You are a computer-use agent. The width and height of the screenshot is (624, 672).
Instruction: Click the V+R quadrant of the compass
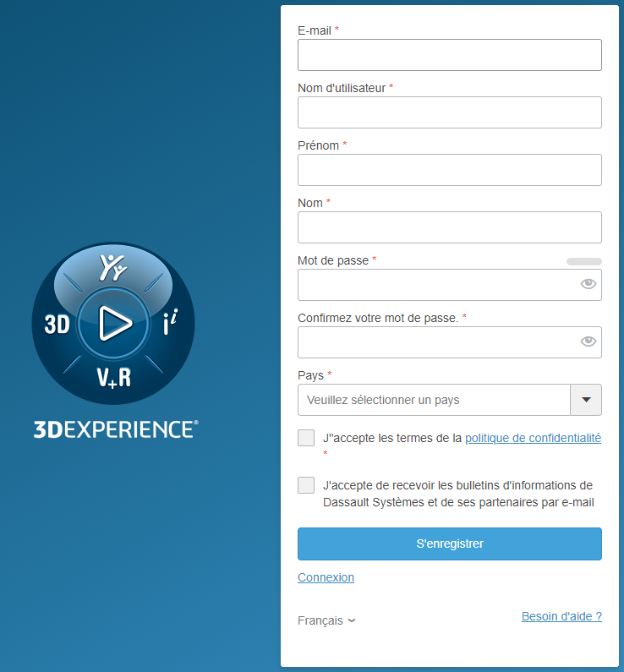pyautogui.click(x=113, y=378)
